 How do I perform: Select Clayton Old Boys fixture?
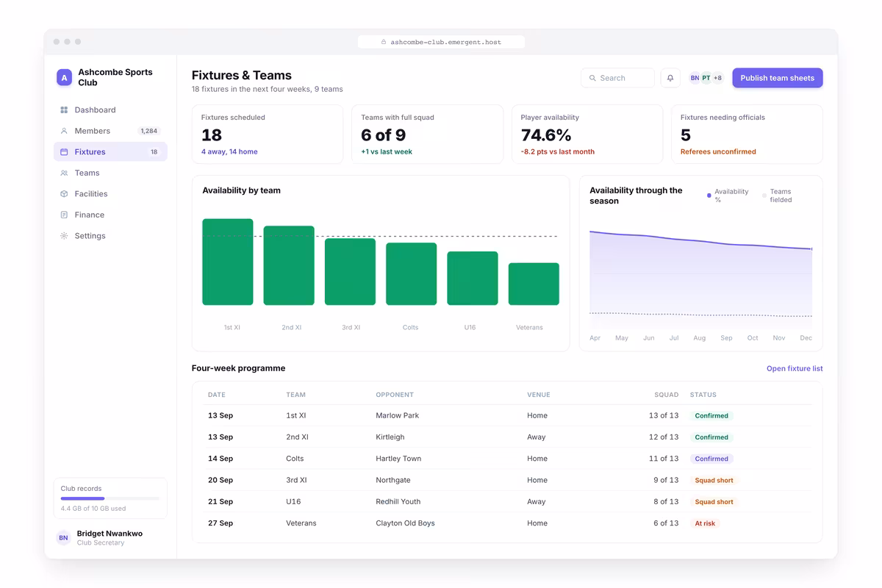[x=507, y=523]
